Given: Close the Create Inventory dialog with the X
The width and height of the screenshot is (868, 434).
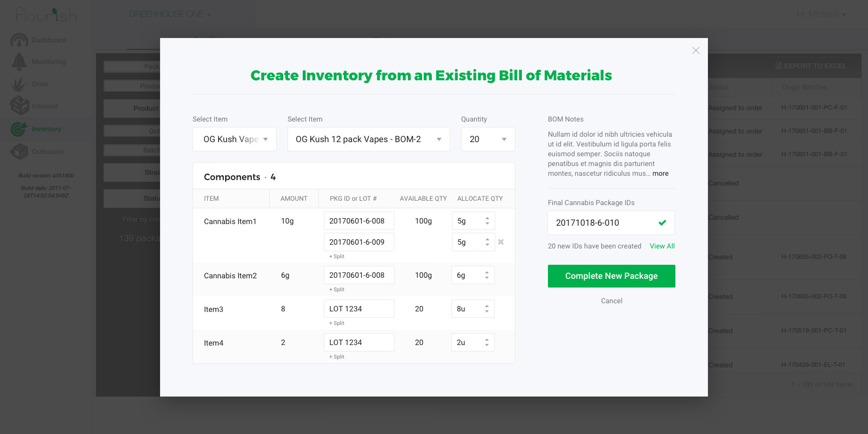Looking at the screenshot, I should (696, 50).
